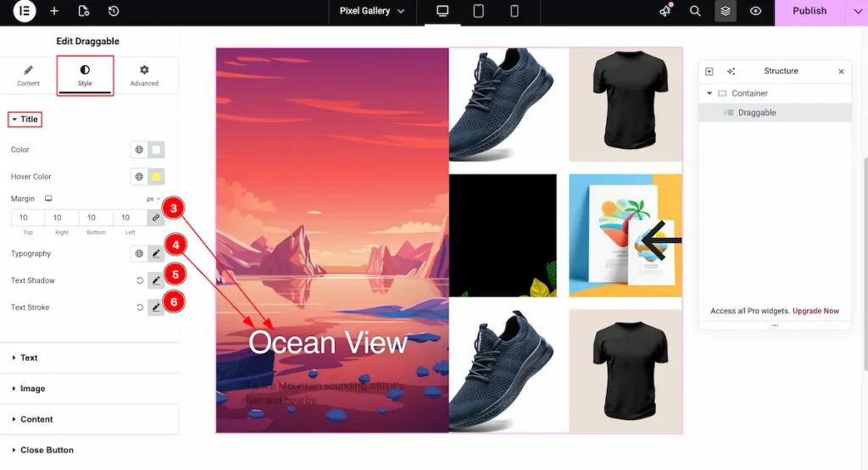Image resolution: width=868 pixels, height=470 pixels.
Task: Open the Pixel Gallery page dropdown
Action: (x=372, y=11)
